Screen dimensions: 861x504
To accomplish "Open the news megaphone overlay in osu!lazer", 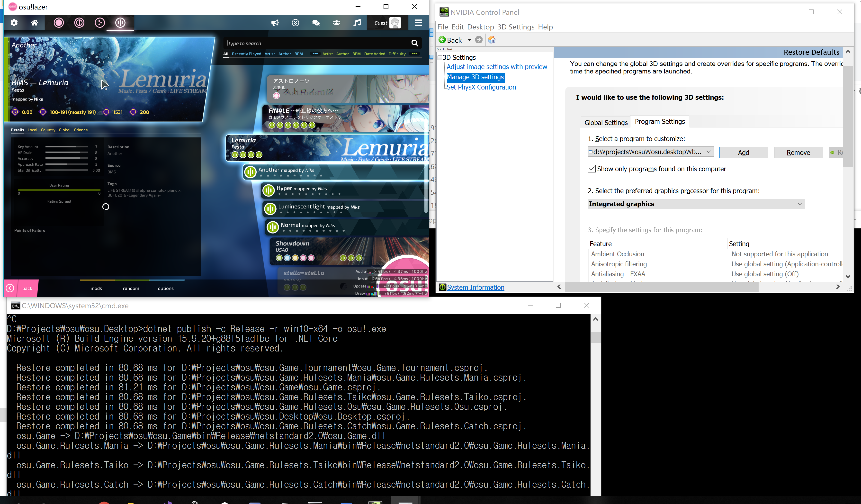I will (x=275, y=23).
